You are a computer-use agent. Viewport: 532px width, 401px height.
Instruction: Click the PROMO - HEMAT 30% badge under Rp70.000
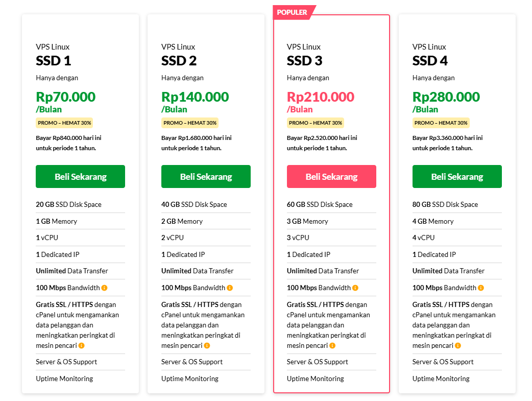[64, 123]
